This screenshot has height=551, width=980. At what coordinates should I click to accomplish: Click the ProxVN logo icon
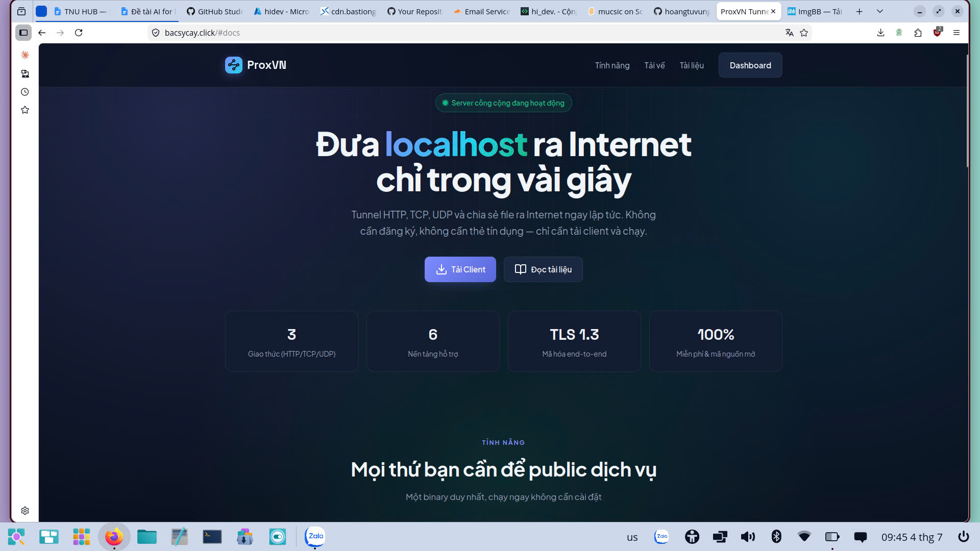coord(234,65)
